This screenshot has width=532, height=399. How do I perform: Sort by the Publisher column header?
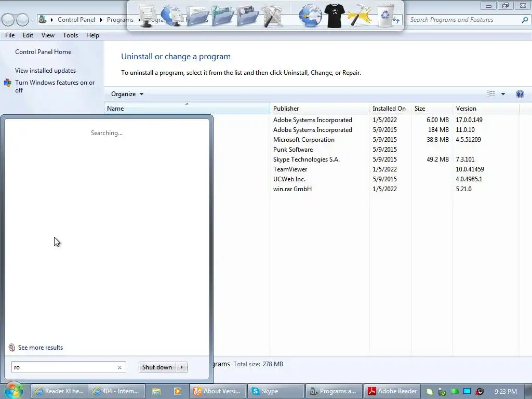(320, 108)
